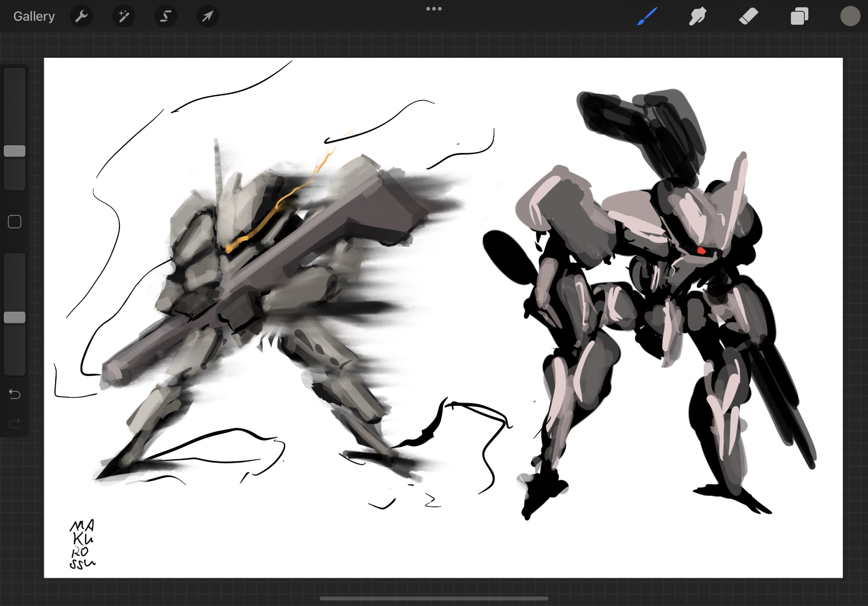This screenshot has height=606, width=868.
Task: Select the Paint brush tool
Action: (647, 17)
